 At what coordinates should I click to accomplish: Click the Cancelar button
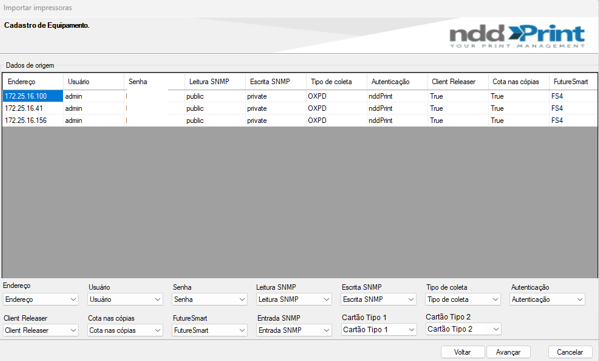click(570, 352)
